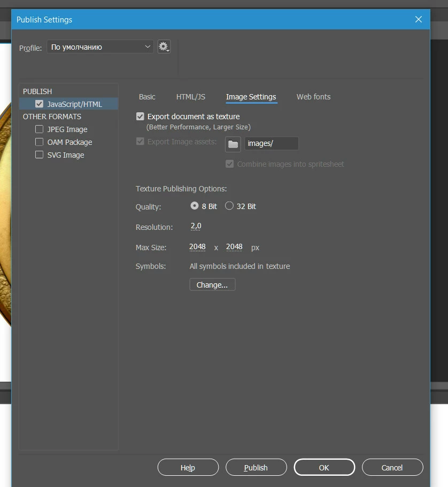Open the Profile dropdown
The width and height of the screenshot is (448, 487).
tap(100, 47)
